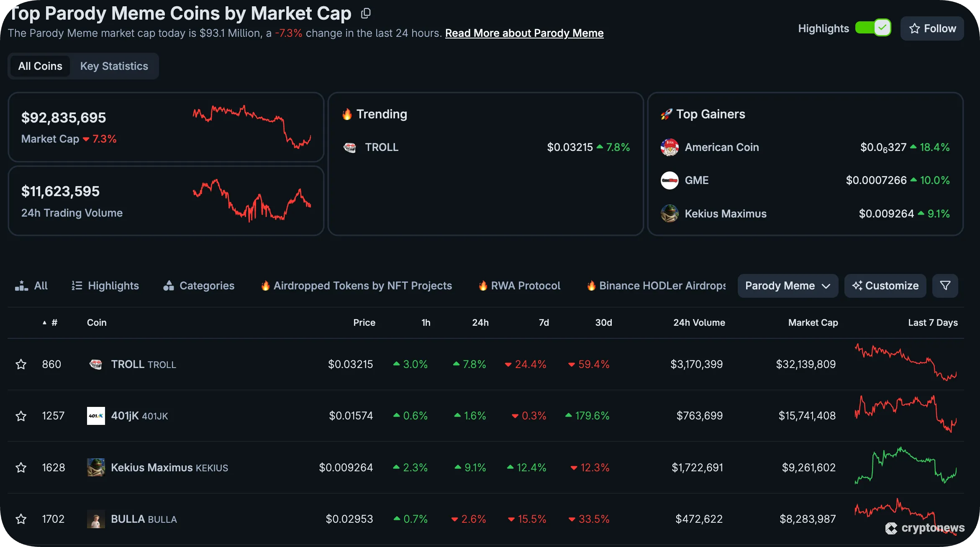Click the GME logo in Top Gainers
The height and width of the screenshot is (547, 980).
[x=670, y=180]
